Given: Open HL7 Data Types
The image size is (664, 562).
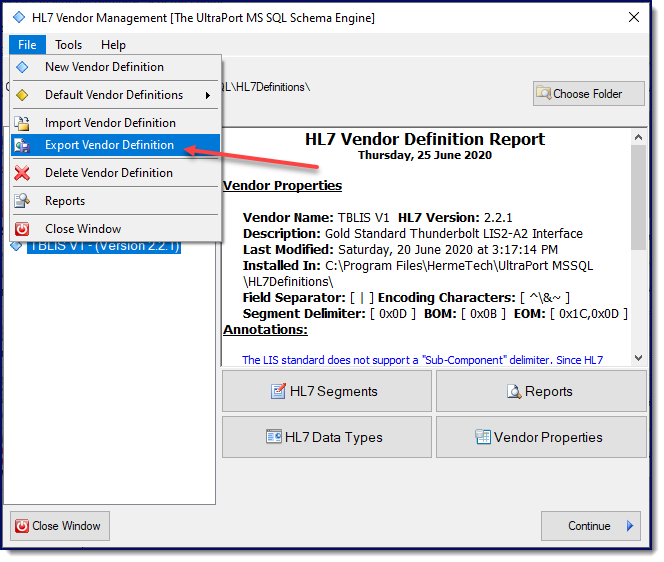Looking at the screenshot, I should click(x=326, y=437).
